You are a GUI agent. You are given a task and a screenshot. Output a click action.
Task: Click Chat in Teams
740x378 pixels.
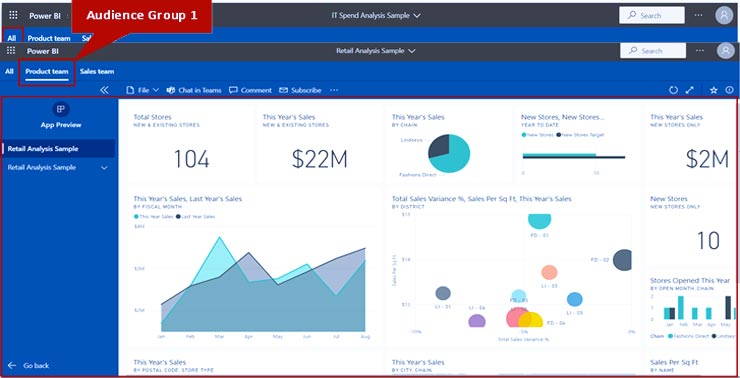coord(194,90)
